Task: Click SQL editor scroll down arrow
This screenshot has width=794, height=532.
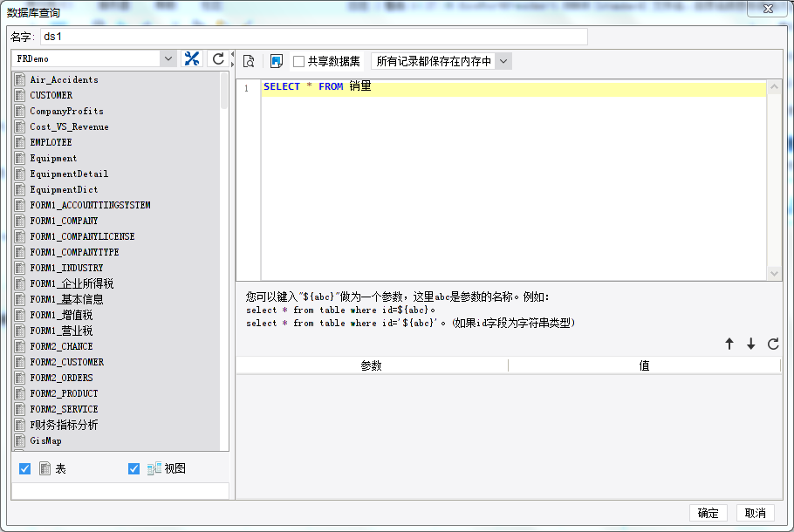Action: (774, 273)
